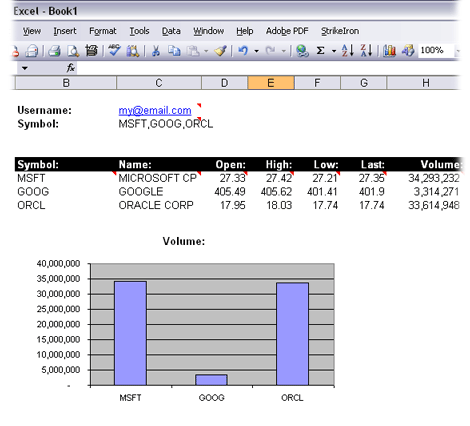The image size is (470, 426).
Task: Click the formula bar input field
Action: (x=268, y=68)
